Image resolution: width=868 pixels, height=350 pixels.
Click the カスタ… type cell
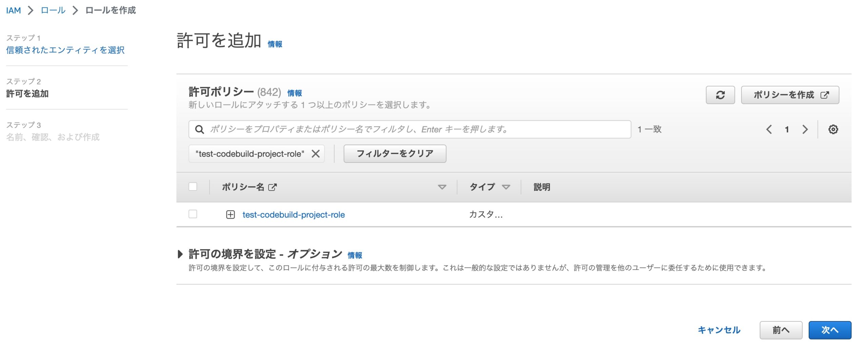486,214
